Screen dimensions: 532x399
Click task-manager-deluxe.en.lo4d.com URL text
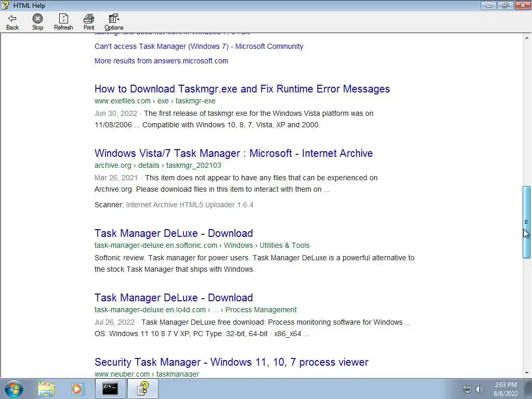[x=150, y=310]
